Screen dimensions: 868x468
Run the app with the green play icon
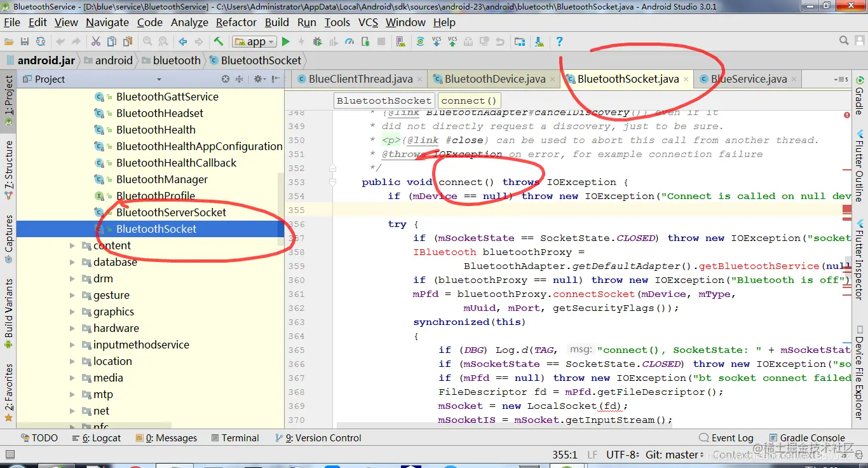tap(286, 41)
